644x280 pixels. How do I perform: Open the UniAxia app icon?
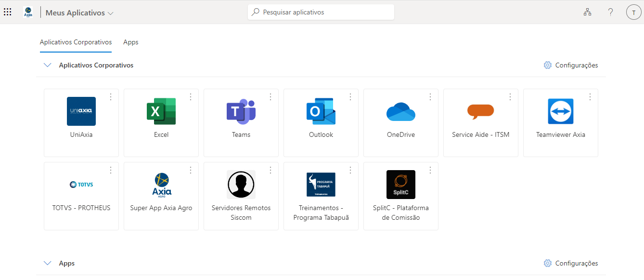point(81,111)
